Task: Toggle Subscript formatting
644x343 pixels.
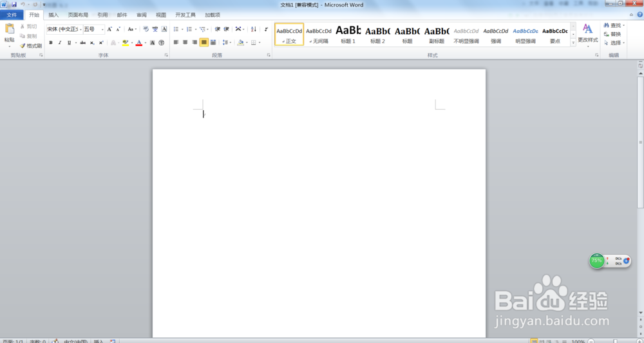Action: coord(92,43)
